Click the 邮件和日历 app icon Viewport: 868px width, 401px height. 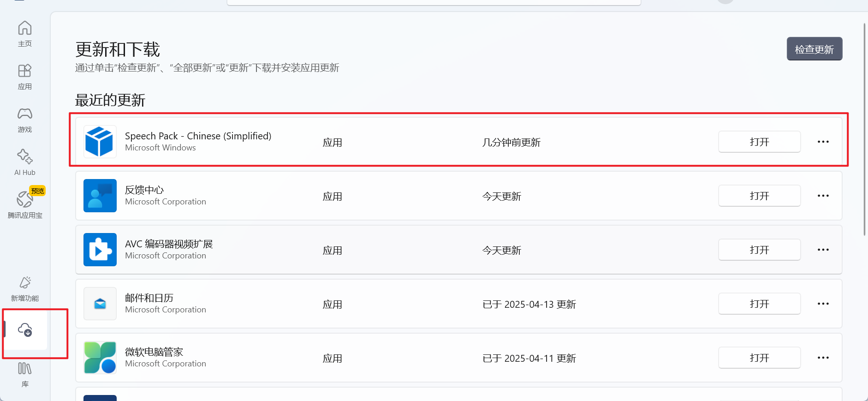point(100,304)
